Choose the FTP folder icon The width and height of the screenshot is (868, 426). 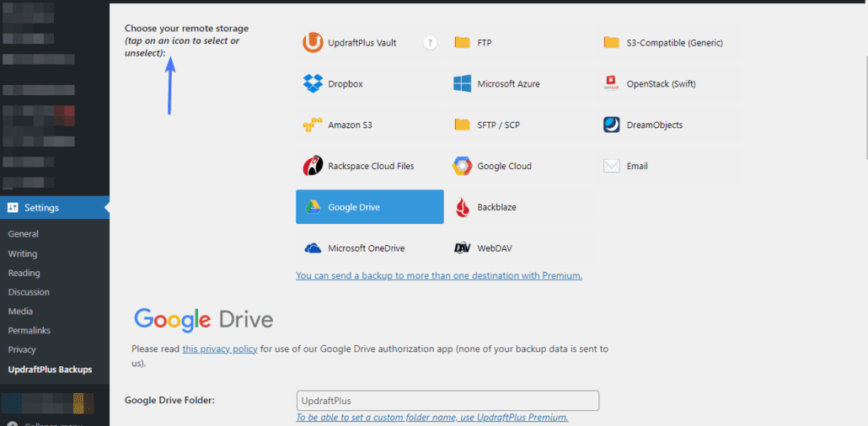(462, 43)
